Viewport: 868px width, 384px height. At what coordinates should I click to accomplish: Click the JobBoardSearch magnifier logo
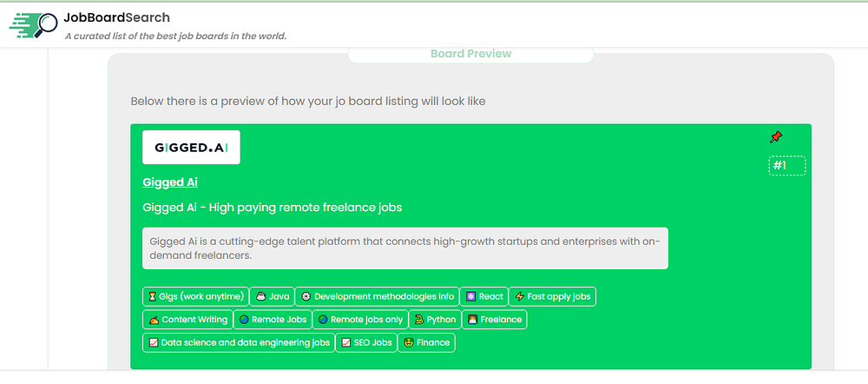pos(33,23)
